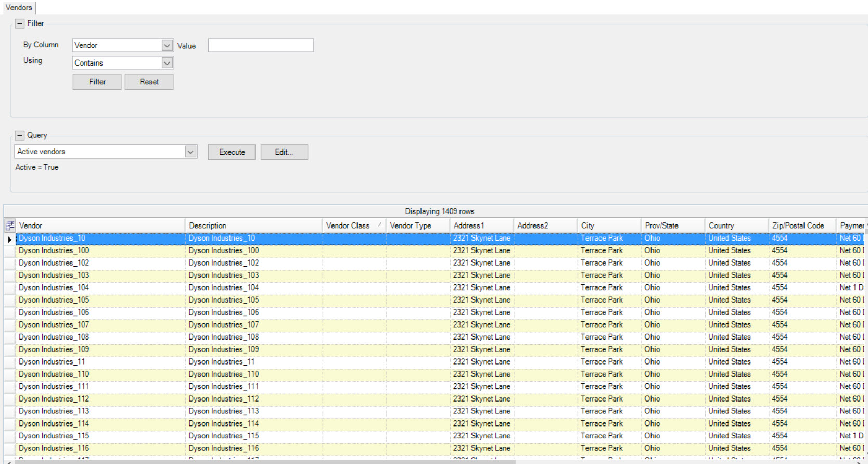Click the Reset button
Viewport: 868px width, 464px height.
tap(149, 82)
